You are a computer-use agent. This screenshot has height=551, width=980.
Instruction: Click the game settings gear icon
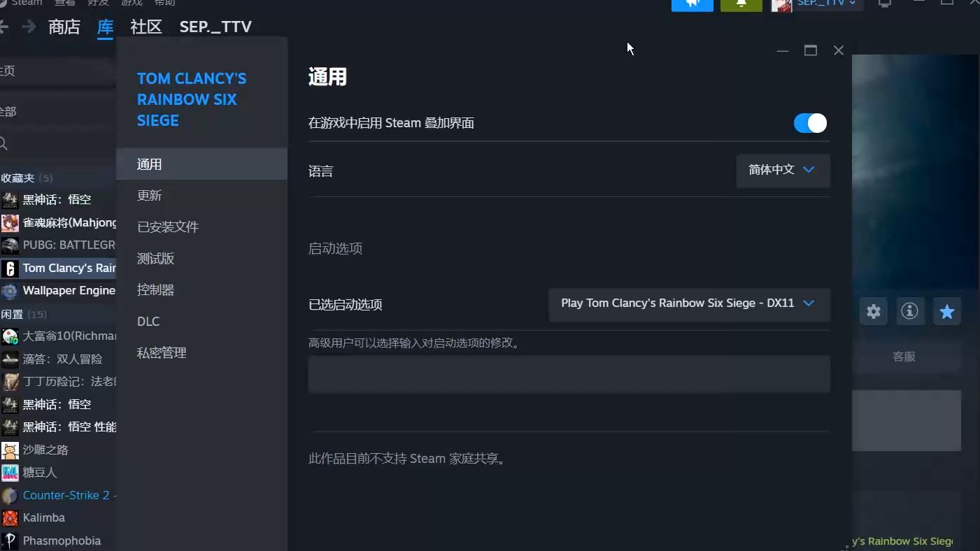coord(873,311)
